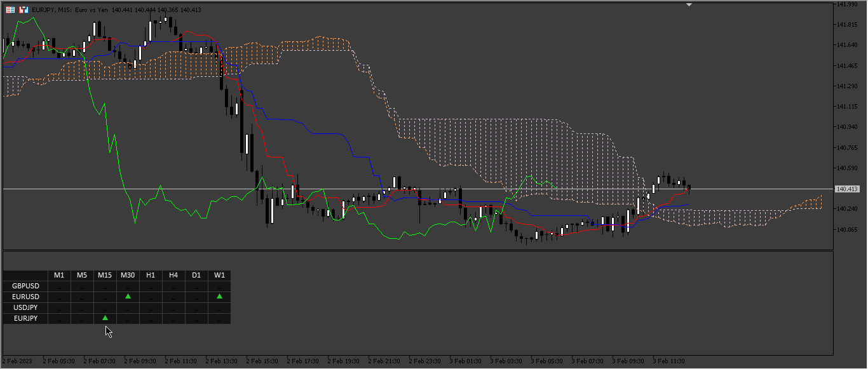
Task: Click the horizontal bid price line
Action: 417,189
